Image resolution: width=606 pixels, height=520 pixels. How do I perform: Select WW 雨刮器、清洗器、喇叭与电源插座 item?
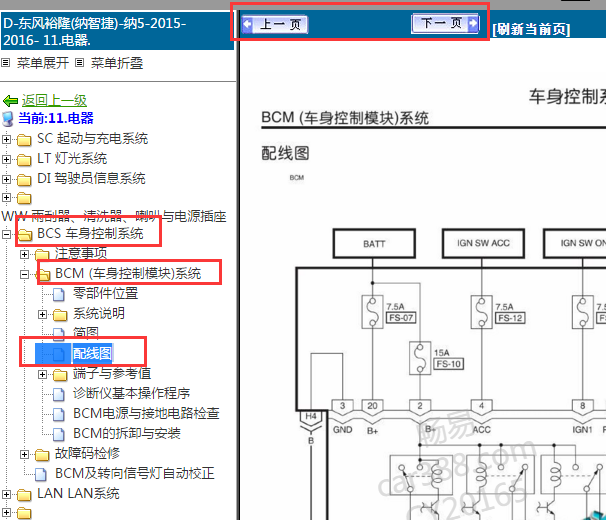coord(114,216)
